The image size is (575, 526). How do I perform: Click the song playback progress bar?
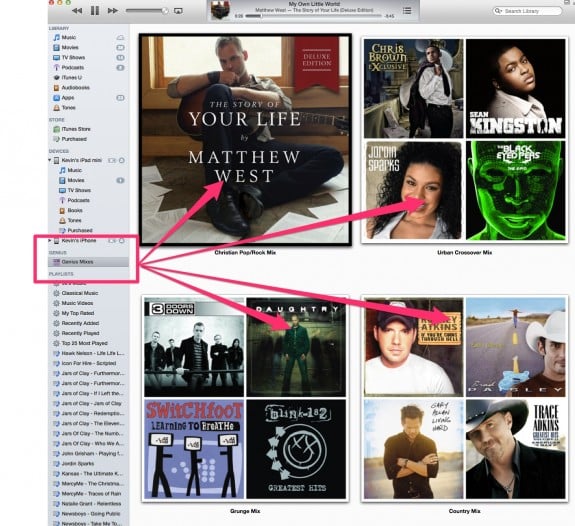point(313,16)
